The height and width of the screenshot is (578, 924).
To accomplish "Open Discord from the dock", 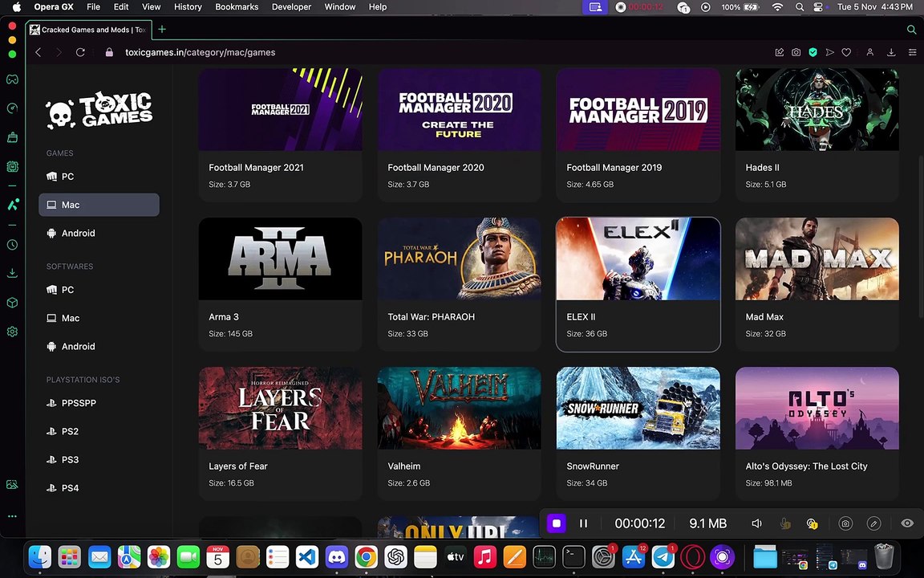I will tap(337, 556).
